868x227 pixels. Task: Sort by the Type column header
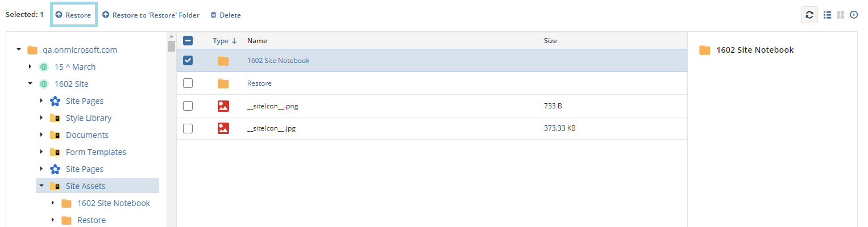pos(225,41)
